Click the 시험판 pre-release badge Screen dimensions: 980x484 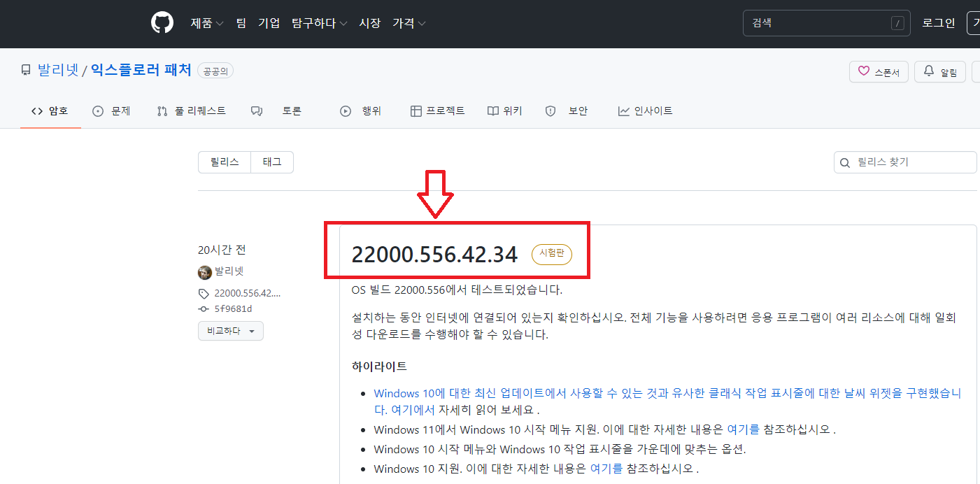(x=552, y=255)
